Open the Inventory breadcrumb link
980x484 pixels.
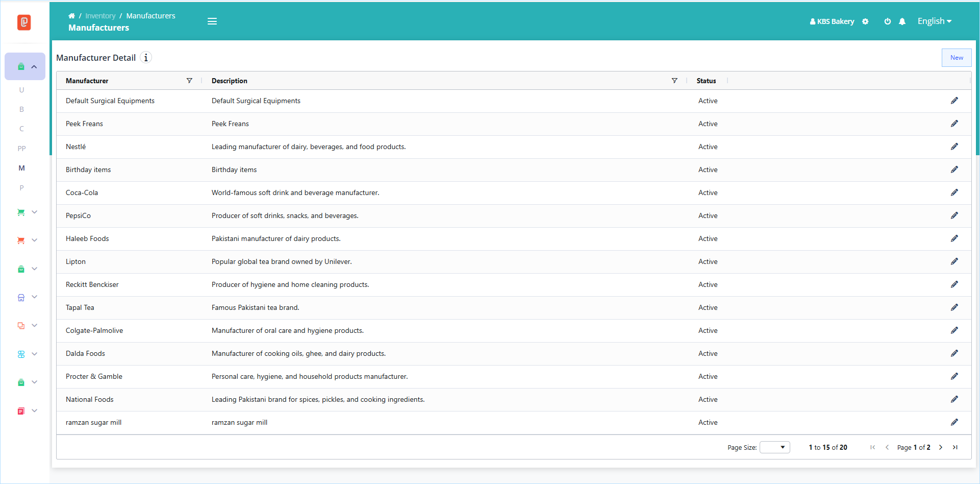pyautogui.click(x=100, y=16)
